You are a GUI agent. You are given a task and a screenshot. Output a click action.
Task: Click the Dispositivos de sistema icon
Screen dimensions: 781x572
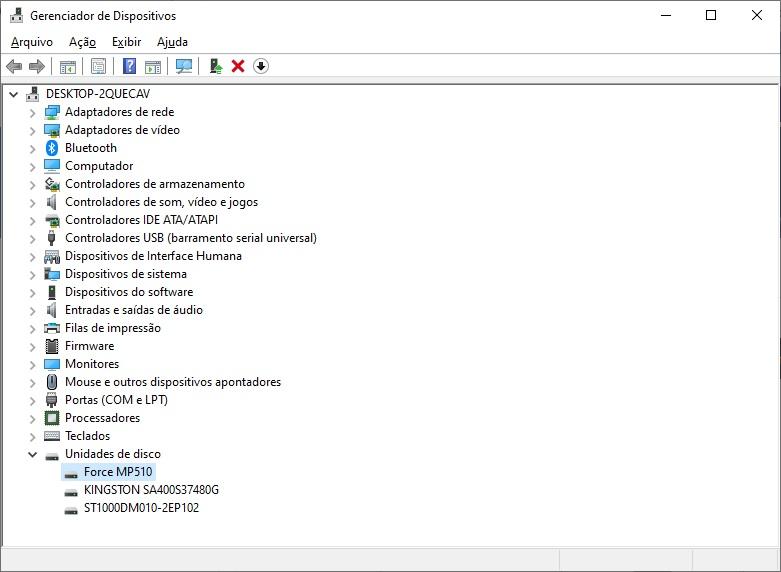52,274
